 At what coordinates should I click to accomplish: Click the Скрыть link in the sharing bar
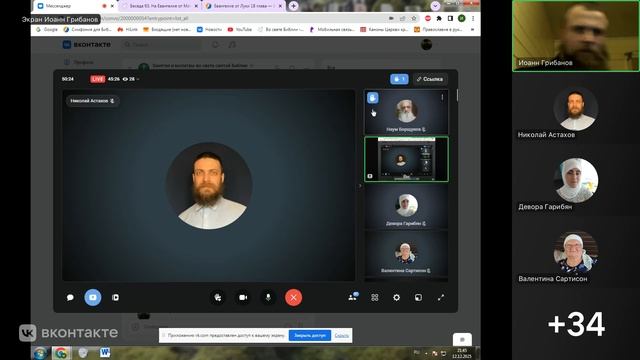342,336
